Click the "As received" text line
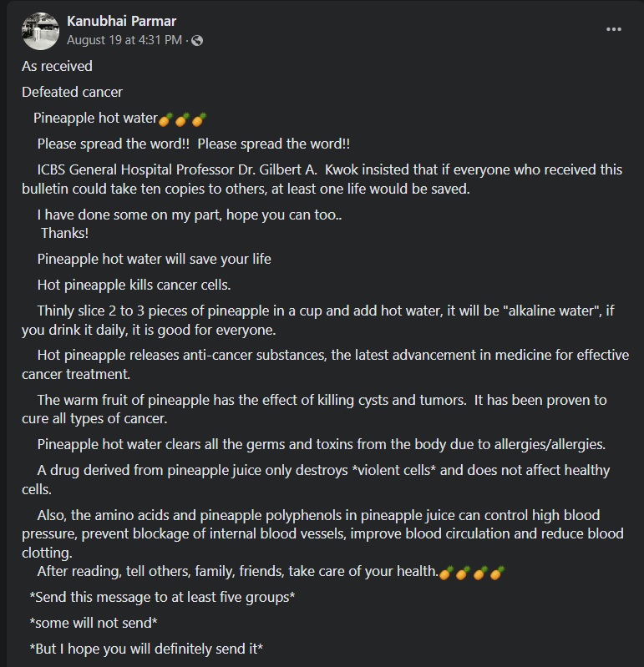 [57, 66]
